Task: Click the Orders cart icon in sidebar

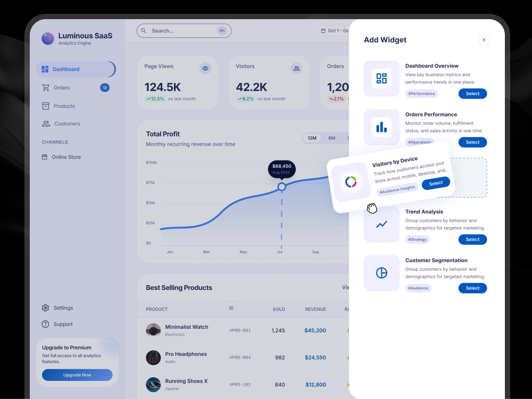Action: pos(45,88)
